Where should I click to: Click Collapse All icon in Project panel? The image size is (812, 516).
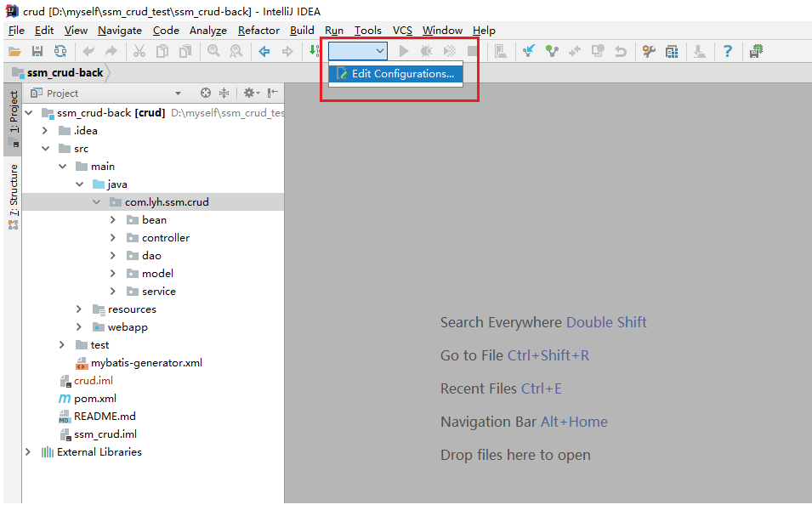(224, 94)
